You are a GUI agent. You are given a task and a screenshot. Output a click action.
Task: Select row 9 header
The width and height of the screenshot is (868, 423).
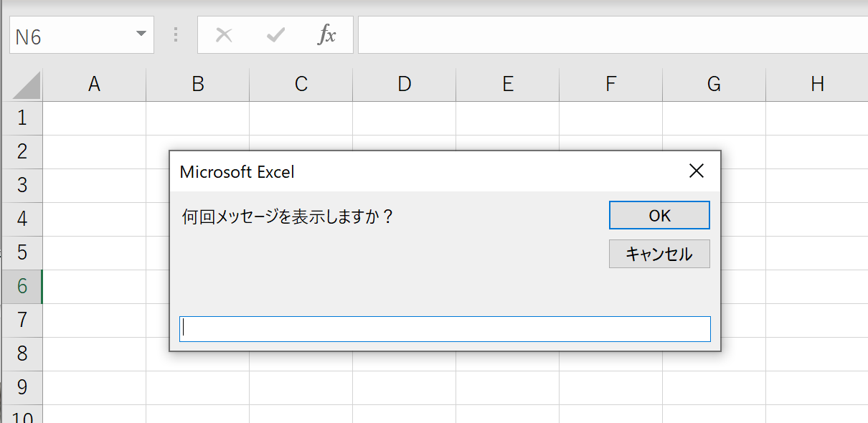[22, 387]
